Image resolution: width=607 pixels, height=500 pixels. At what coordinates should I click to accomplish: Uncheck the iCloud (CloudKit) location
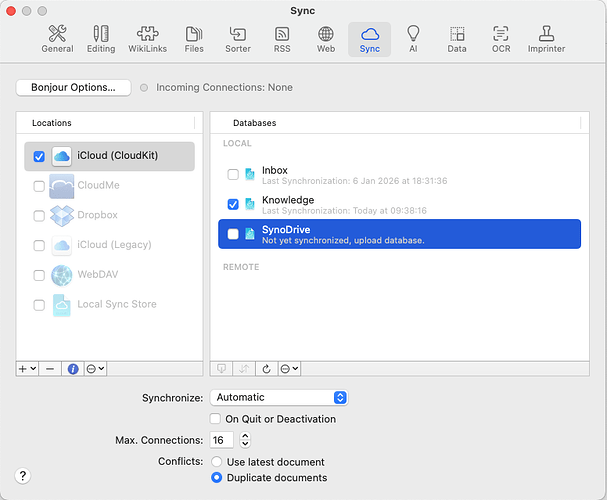[x=39, y=156]
